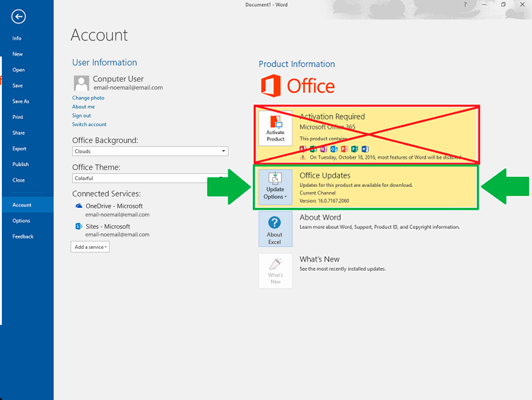Click the user profile avatar picture

81,83
